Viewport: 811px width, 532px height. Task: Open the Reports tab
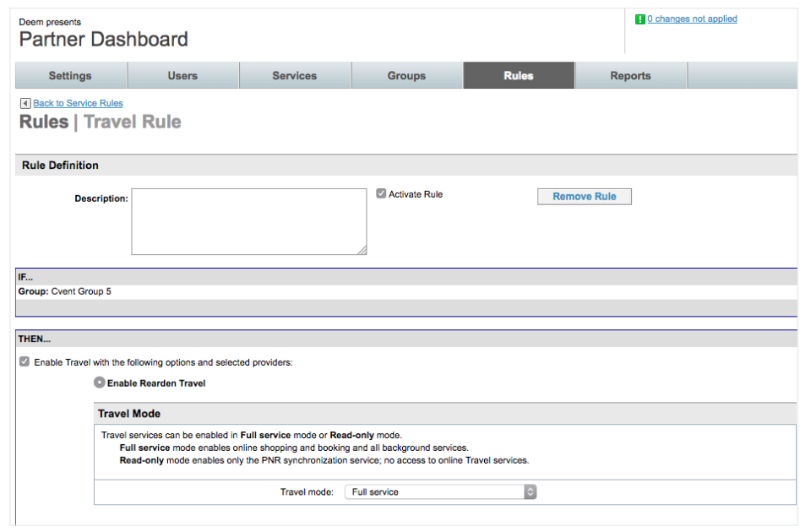630,76
